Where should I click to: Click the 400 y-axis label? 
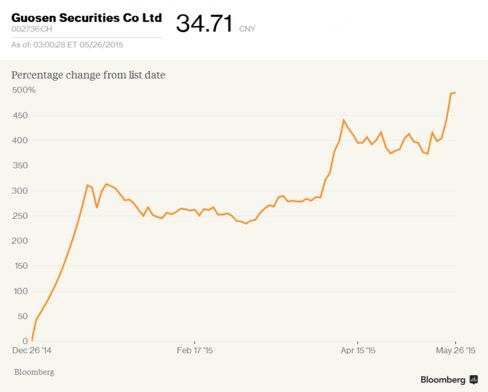(x=20, y=140)
